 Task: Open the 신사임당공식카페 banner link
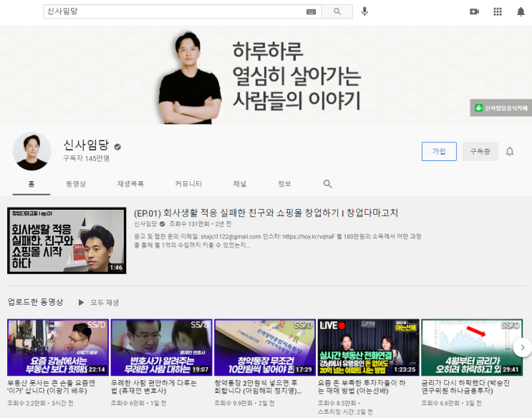(500, 108)
